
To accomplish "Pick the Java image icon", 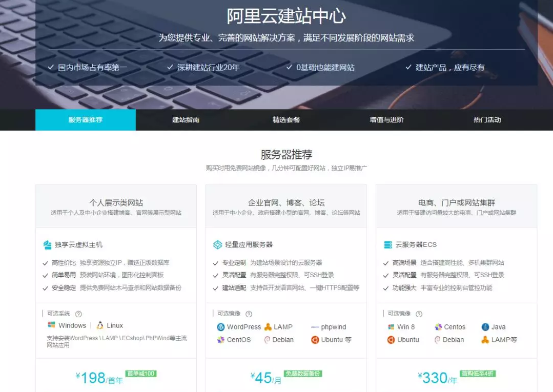I will coord(485,327).
